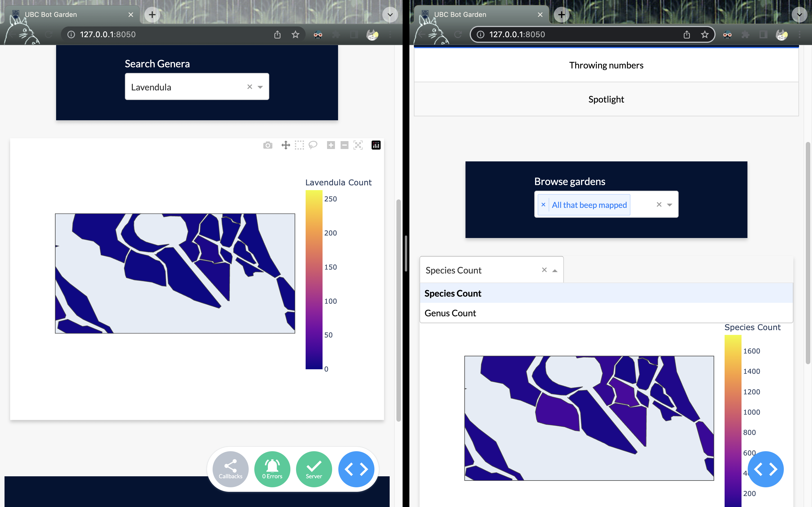Open the Callbacks debug panel
Screen dimensions: 812x507
click(231, 469)
